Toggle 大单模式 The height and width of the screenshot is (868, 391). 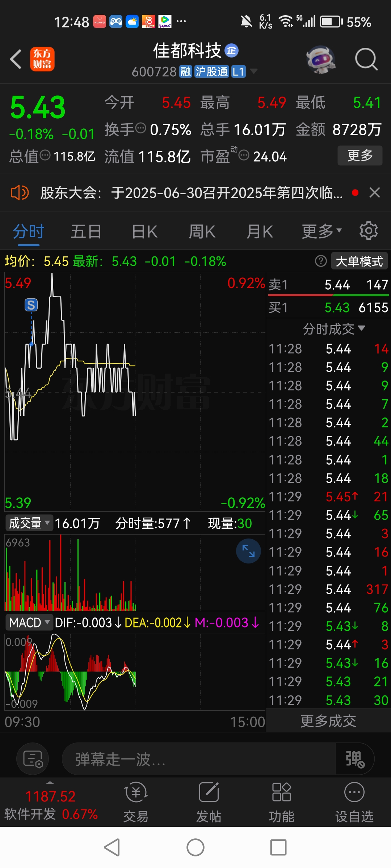(x=359, y=261)
